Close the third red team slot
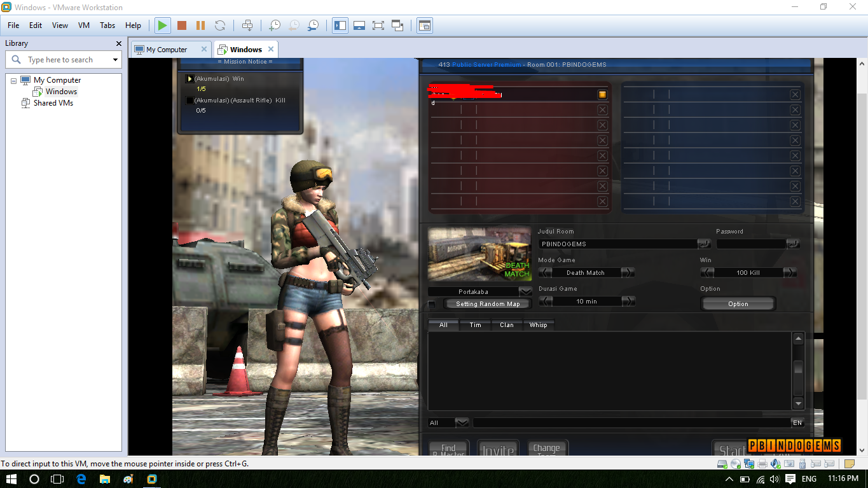Screen dimensions: 868x488 (x=602, y=125)
